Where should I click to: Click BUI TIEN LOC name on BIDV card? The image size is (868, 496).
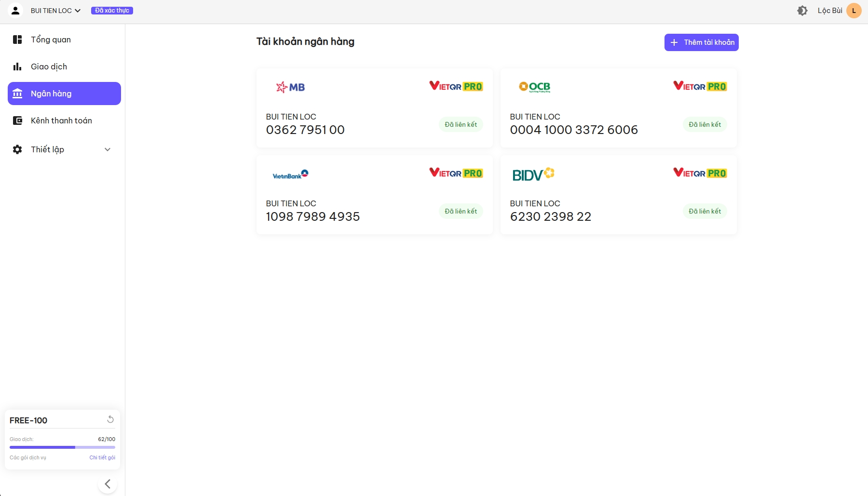click(535, 203)
